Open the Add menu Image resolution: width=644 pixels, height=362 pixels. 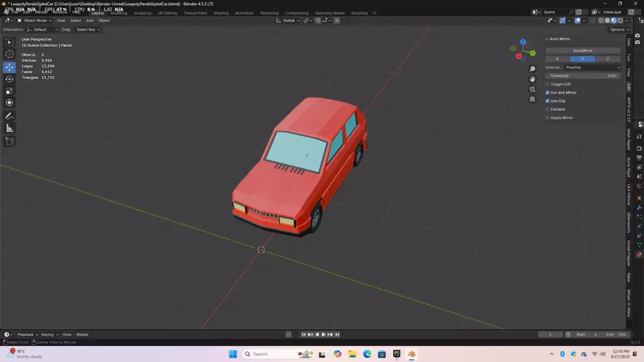pyautogui.click(x=90, y=20)
